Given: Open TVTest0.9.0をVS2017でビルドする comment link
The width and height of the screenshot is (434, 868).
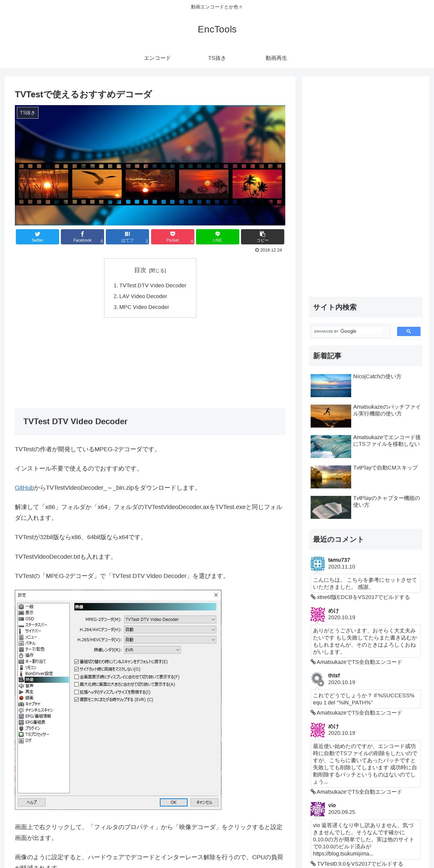Looking at the screenshot, I should pos(360,864).
